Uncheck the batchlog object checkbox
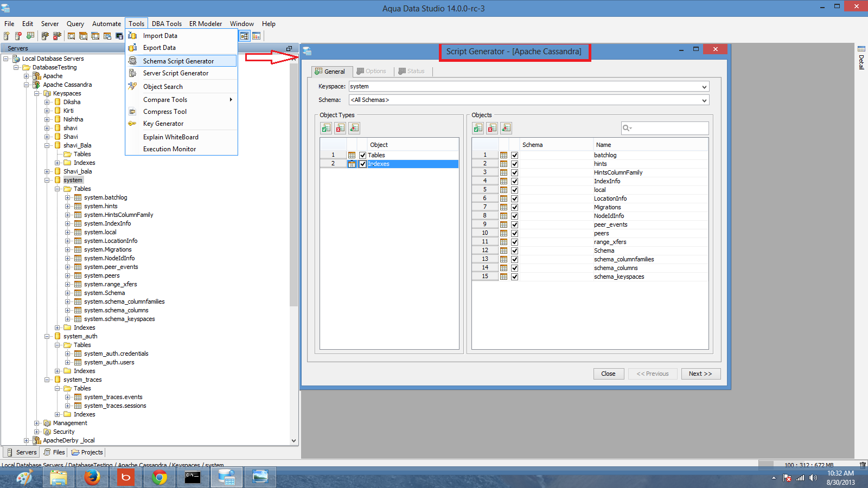The image size is (868, 488). click(x=515, y=155)
